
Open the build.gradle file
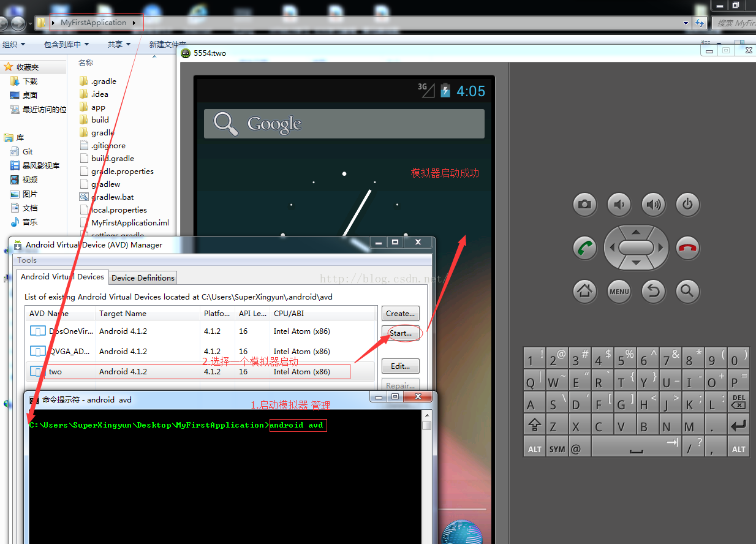[112, 158]
